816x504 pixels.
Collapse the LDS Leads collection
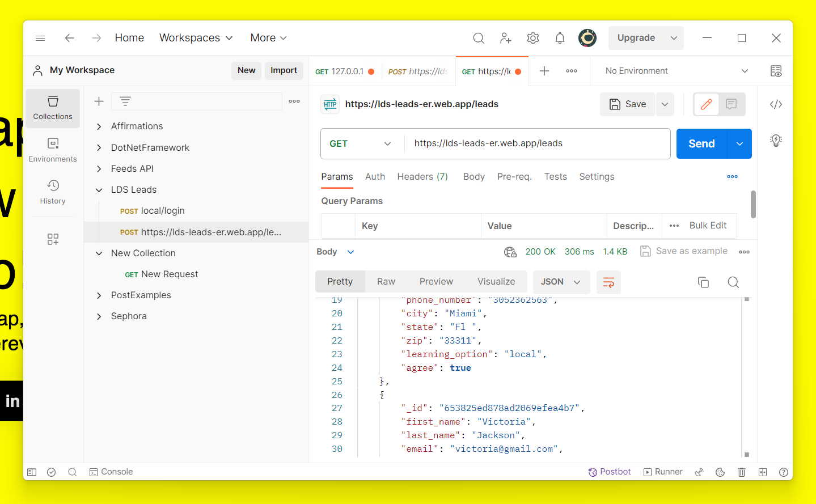[x=99, y=190]
